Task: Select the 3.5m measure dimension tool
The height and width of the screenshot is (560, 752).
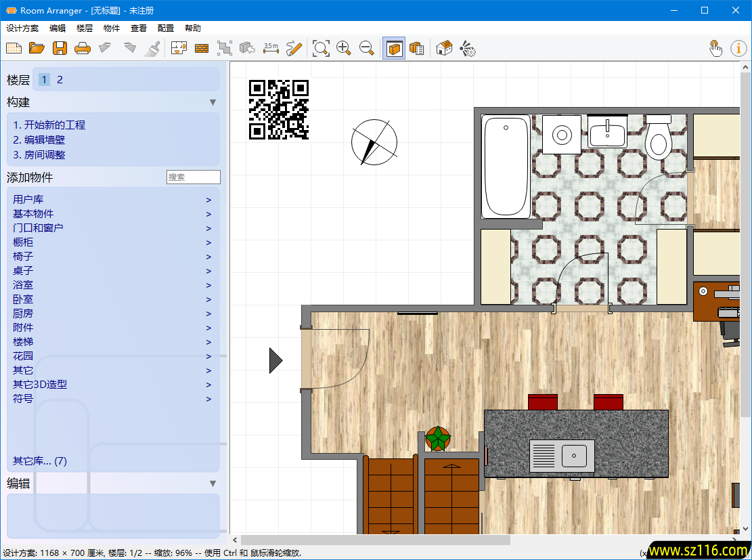Action: [x=271, y=48]
